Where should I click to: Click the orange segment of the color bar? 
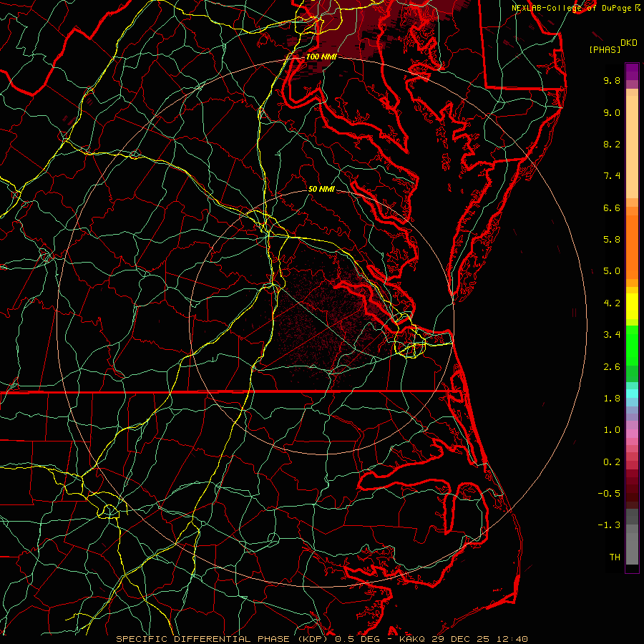[632, 248]
